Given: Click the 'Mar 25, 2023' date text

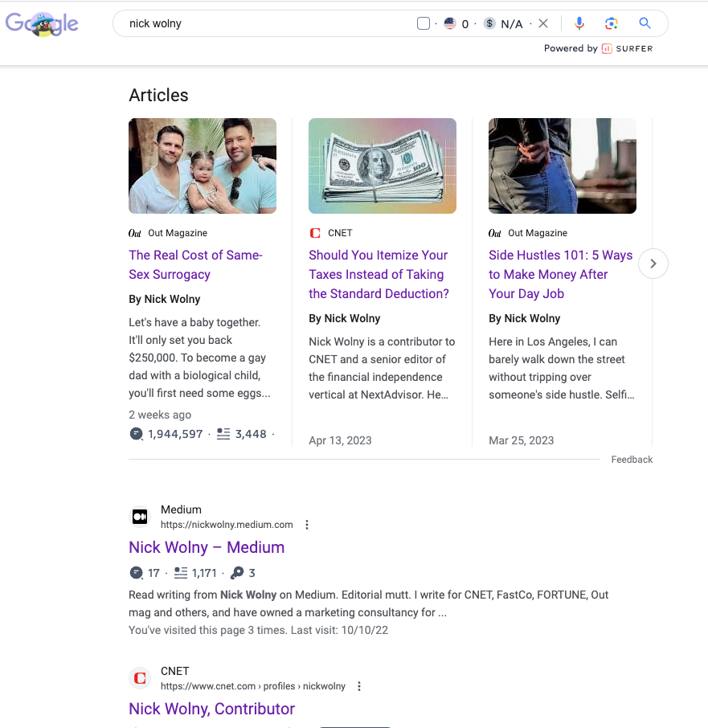Looking at the screenshot, I should pos(522,440).
